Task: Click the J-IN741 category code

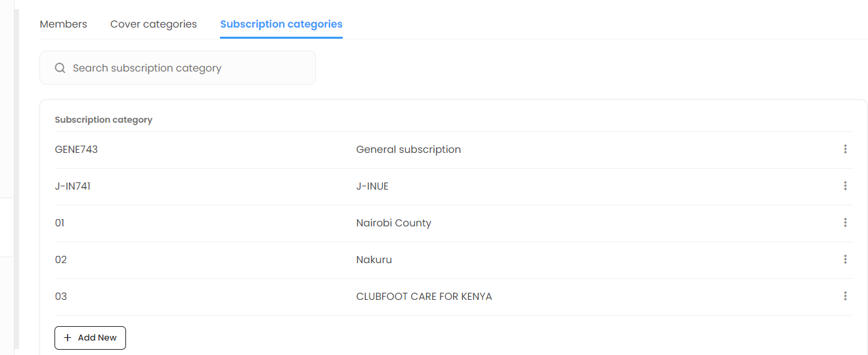Action: tap(73, 186)
